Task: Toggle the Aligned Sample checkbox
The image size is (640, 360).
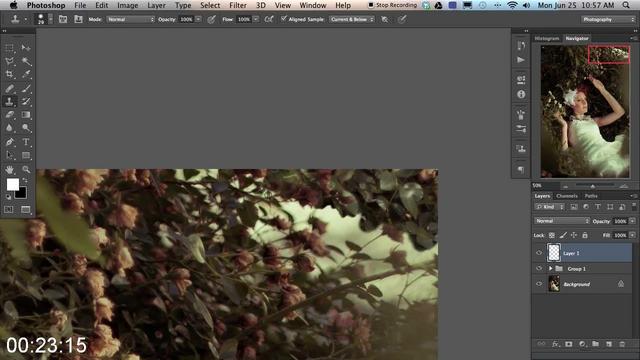Action: coord(284,19)
